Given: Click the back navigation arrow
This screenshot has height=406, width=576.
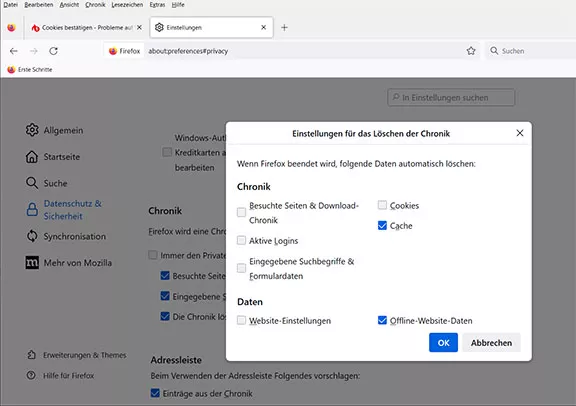Looking at the screenshot, I should 14,51.
